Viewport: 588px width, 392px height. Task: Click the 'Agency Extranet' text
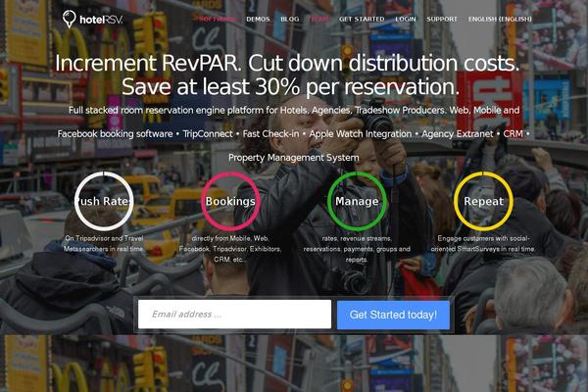tap(458, 134)
